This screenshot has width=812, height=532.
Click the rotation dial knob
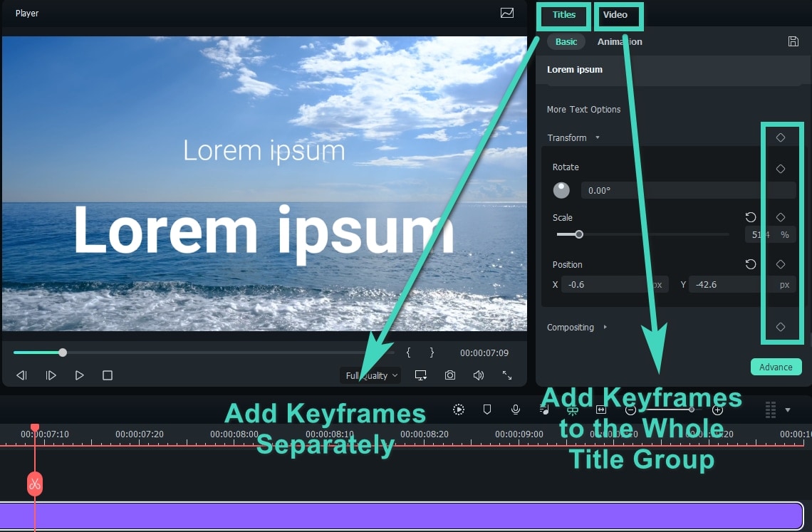[561, 190]
